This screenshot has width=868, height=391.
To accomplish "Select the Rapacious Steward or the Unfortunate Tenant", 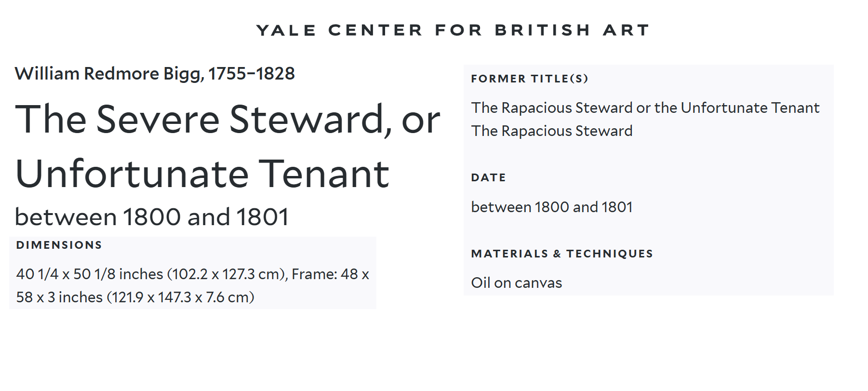I will (645, 108).
